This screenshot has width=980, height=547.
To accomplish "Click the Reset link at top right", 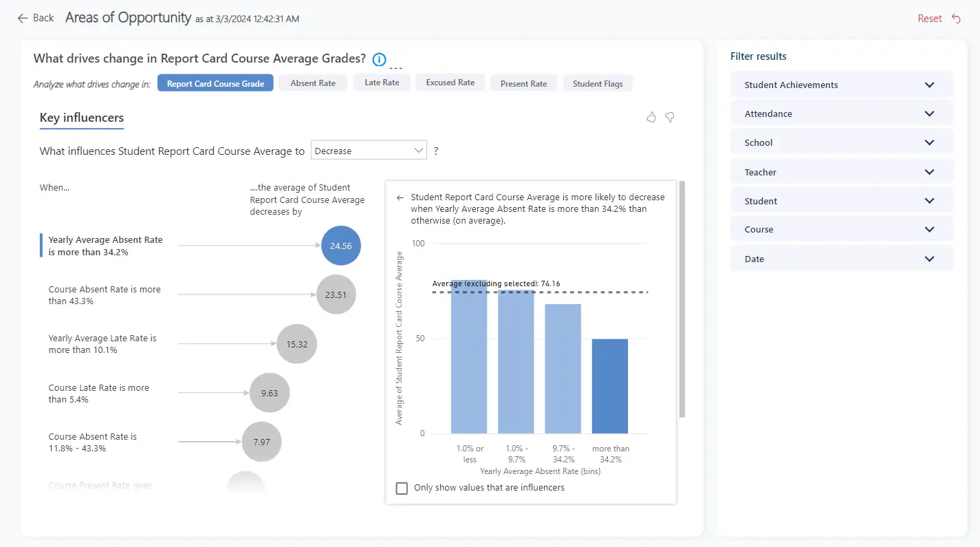I will coord(929,19).
